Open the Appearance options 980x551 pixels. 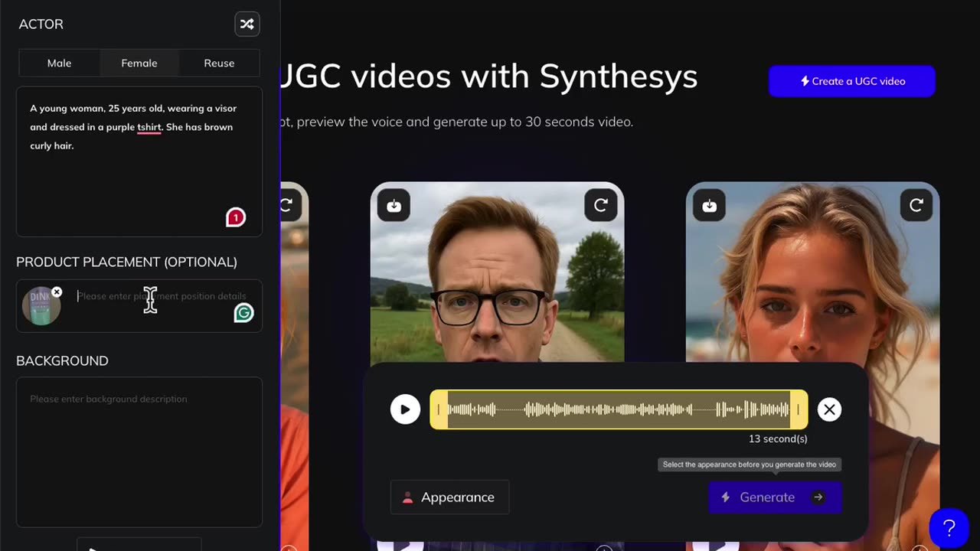point(449,497)
